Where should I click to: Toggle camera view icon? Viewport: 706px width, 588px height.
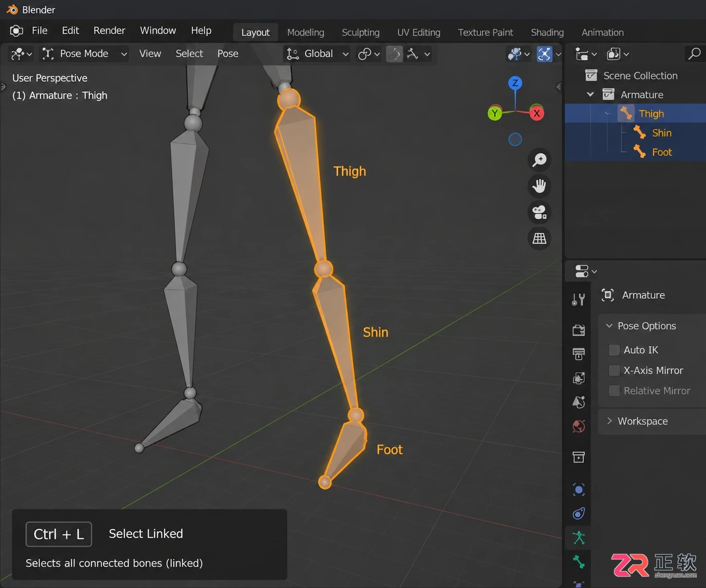tap(540, 212)
